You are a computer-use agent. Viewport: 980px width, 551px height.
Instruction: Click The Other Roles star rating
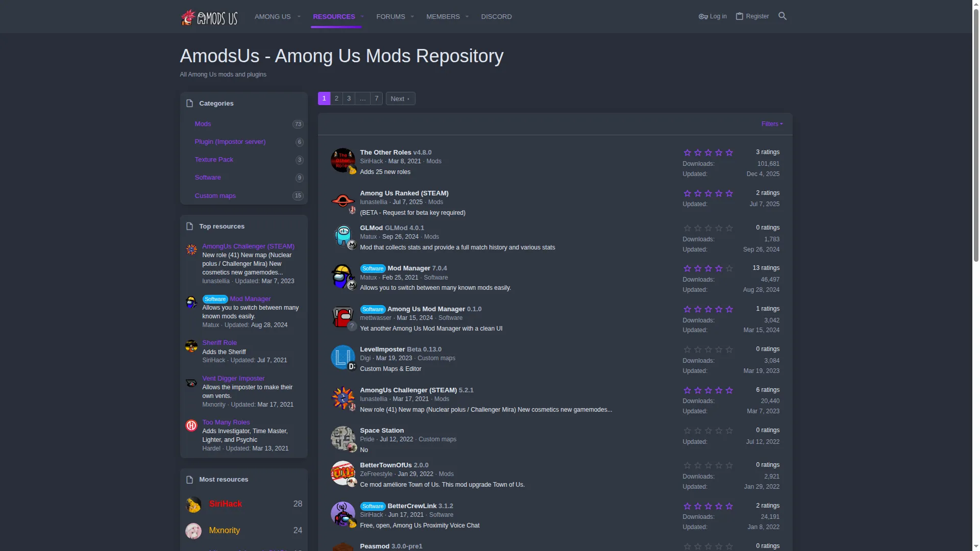(708, 153)
